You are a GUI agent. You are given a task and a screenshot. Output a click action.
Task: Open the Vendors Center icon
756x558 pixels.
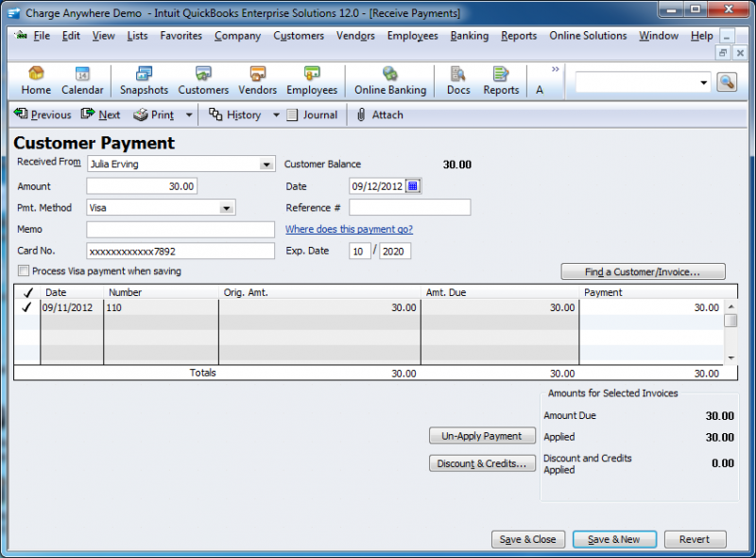point(257,80)
